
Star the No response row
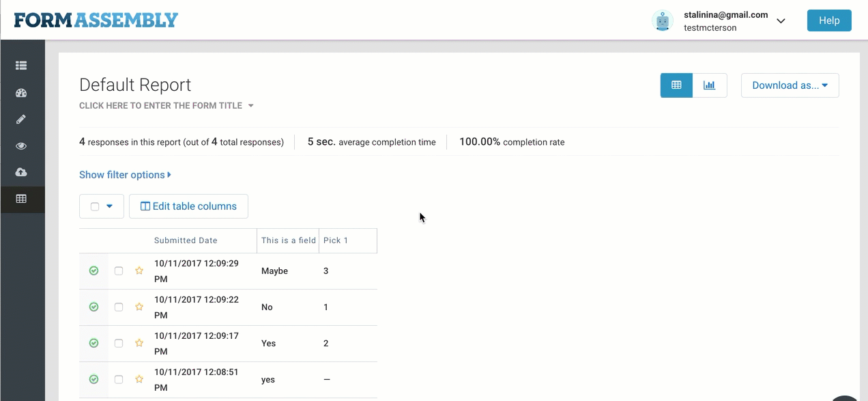[139, 307]
